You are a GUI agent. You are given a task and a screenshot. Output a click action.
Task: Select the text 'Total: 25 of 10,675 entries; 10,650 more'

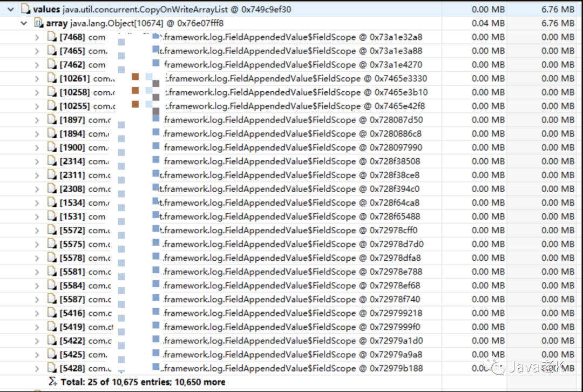pos(143,382)
